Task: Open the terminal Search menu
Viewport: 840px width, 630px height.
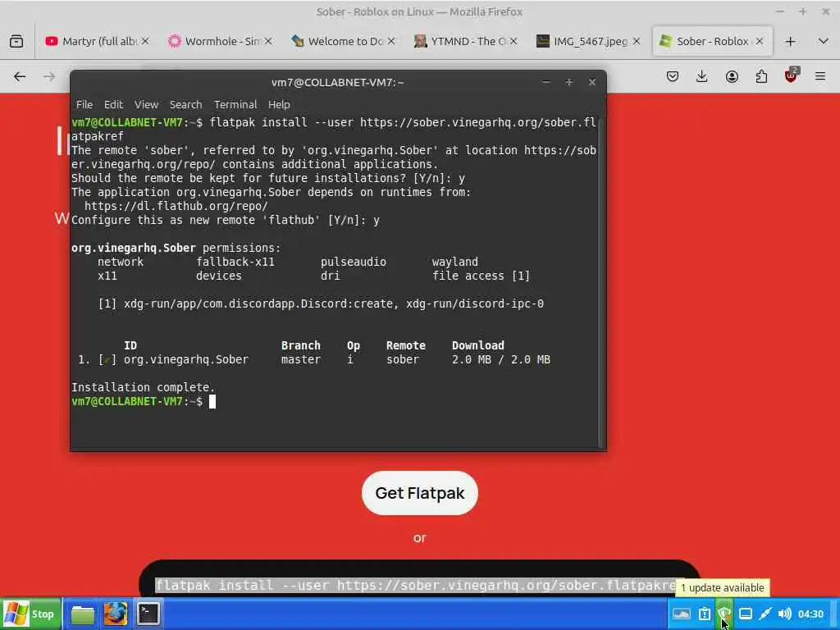Action: [186, 104]
